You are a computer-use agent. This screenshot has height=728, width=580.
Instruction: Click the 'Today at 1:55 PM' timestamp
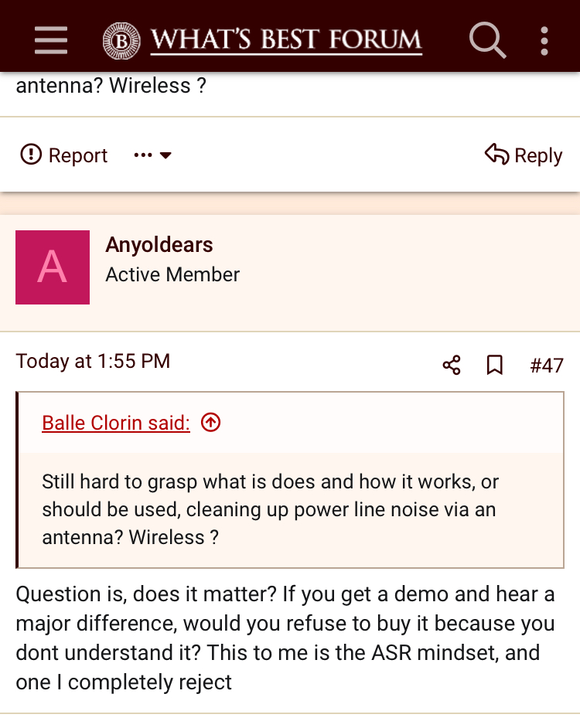[93, 361]
